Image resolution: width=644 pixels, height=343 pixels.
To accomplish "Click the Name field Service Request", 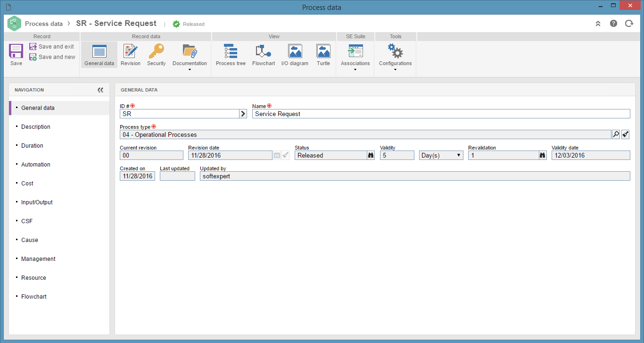I will coord(441,114).
